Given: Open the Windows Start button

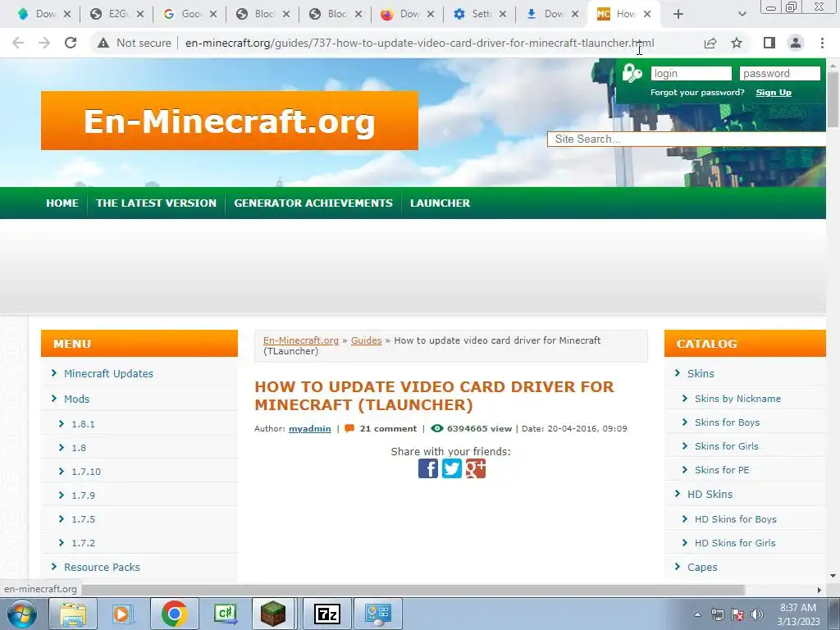Looking at the screenshot, I should tap(22, 614).
